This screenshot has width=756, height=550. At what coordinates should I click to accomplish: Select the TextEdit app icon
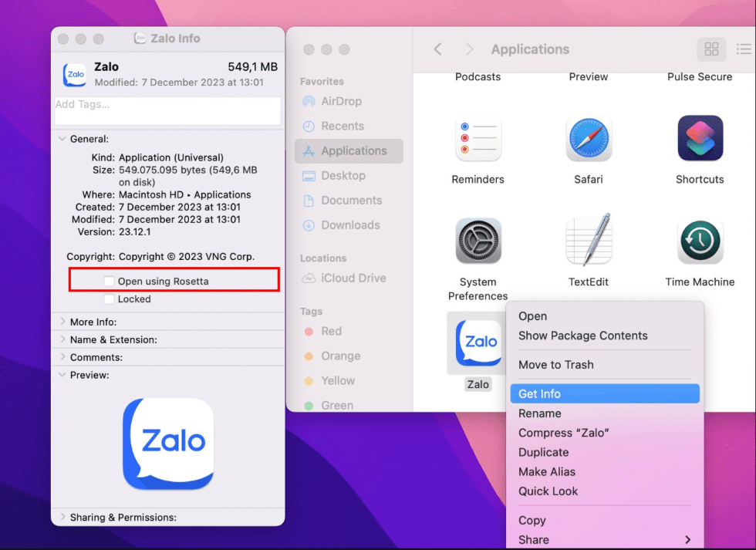coord(589,241)
